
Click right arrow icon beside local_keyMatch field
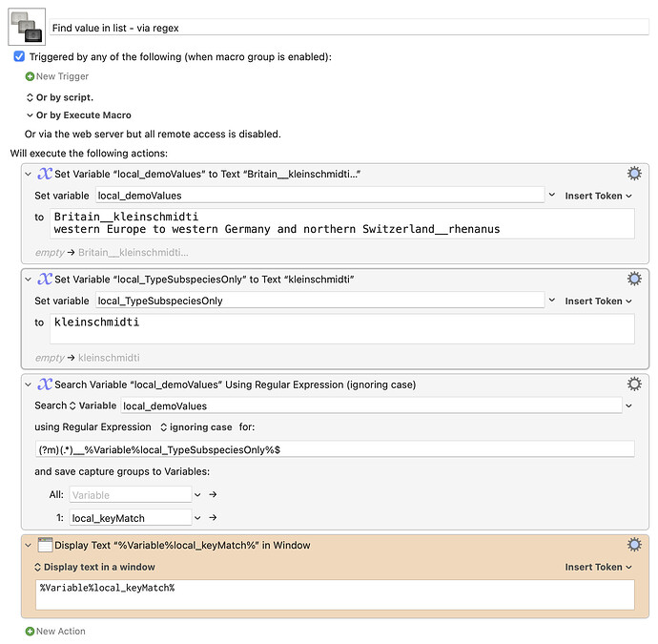pyautogui.click(x=214, y=518)
